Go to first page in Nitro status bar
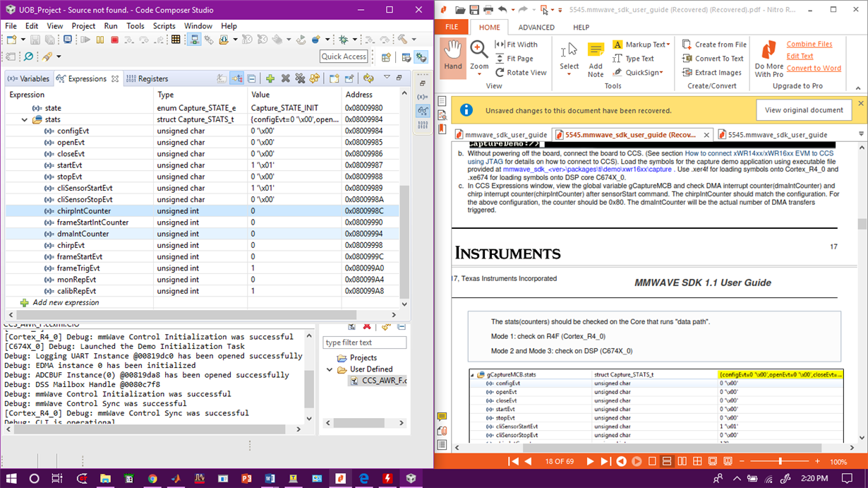This screenshot has height=488, width=868. click(x=514, y=461)
